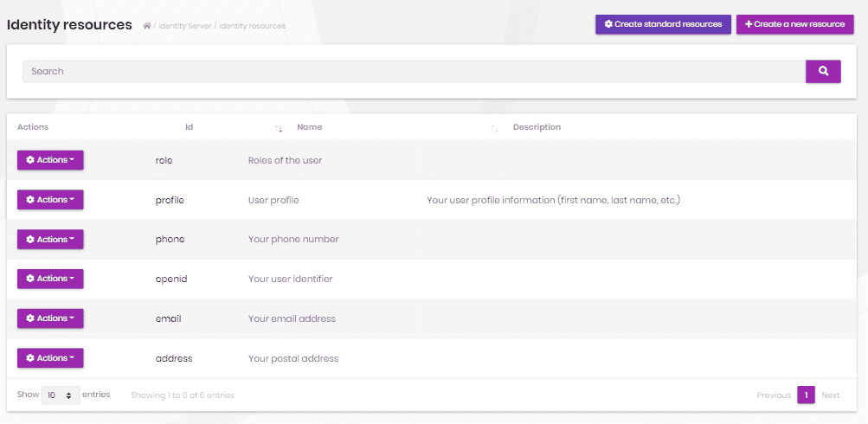Open Actions dropdown for address row
The image size is (868, 424).
(50, 358)
